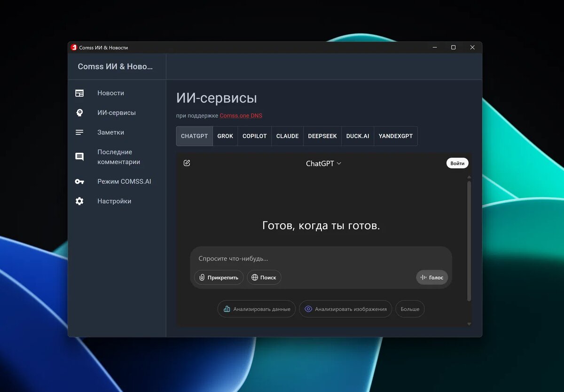
Task: Select ИИ-сервисы in the sidebar
Action: coord(117,113)
